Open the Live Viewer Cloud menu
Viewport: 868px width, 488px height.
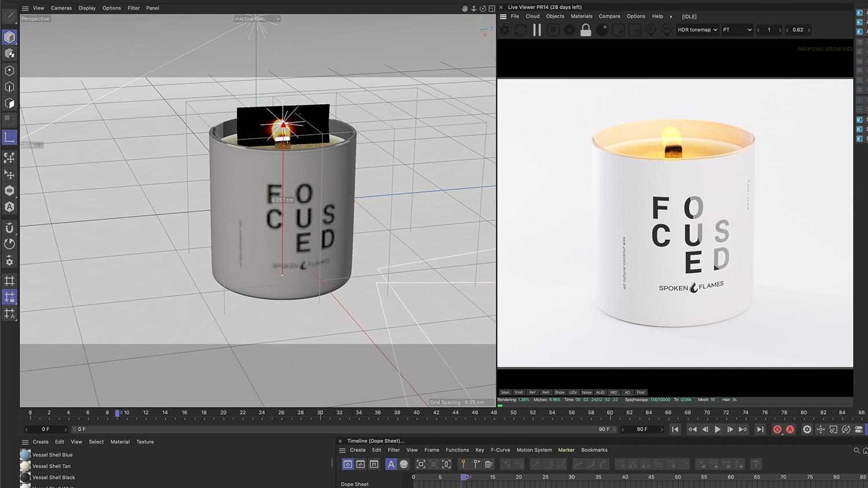pyautogui.click(x=532, y=16)
